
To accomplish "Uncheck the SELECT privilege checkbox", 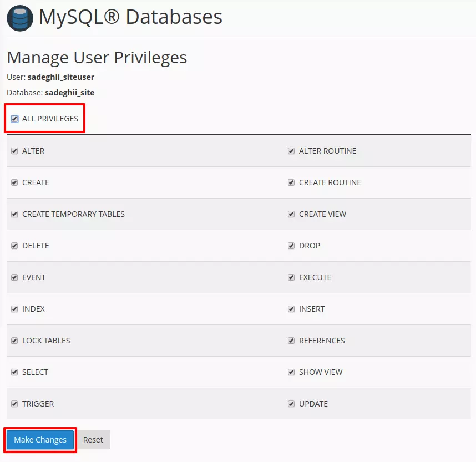I will point(14,372).
